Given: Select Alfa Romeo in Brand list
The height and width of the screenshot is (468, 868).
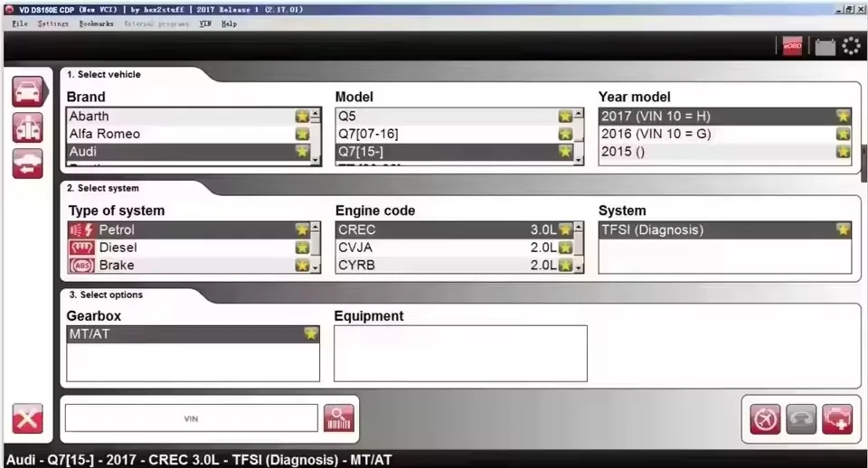Looking at the screenshot, I should [x=189, y=134].
